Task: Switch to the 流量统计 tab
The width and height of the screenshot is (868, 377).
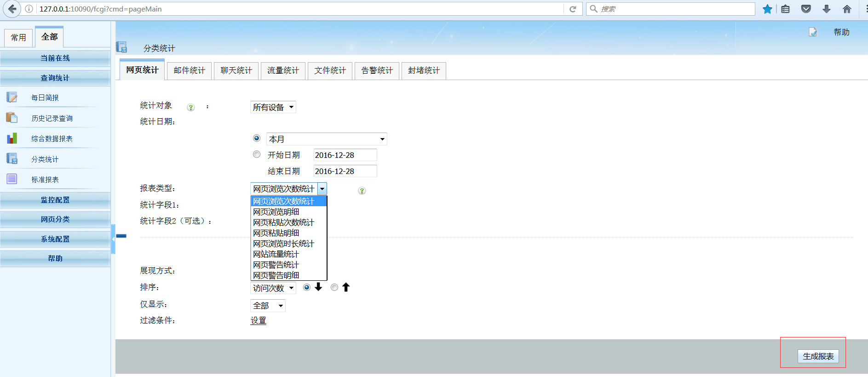Action: pyautogui.click(x=283, y=70)
